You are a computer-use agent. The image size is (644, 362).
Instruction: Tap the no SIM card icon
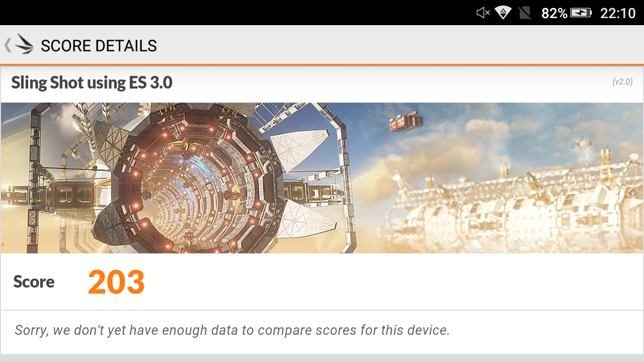point(525,13)
